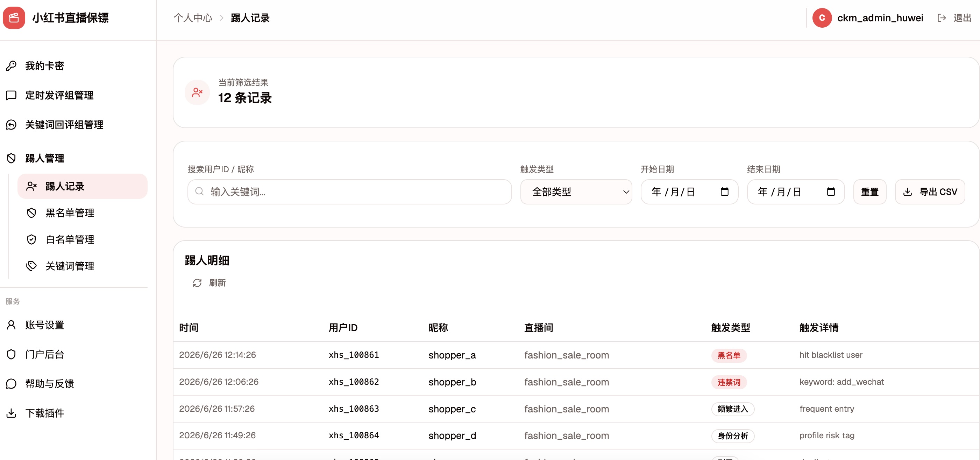The height and width of the screenshot is (460, 980).
Task: Click 12 条记录 summary text
Action: [x=245, y=98]
